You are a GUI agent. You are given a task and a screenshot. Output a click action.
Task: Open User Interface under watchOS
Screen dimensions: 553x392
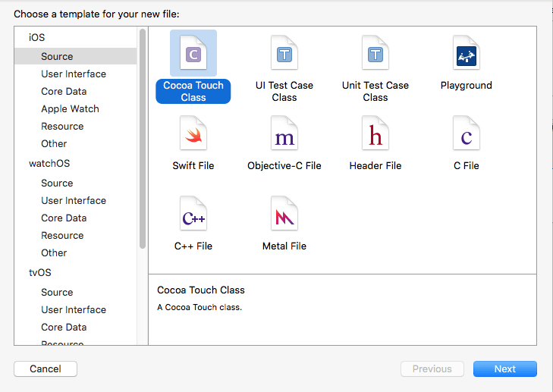tap(74, 201)
